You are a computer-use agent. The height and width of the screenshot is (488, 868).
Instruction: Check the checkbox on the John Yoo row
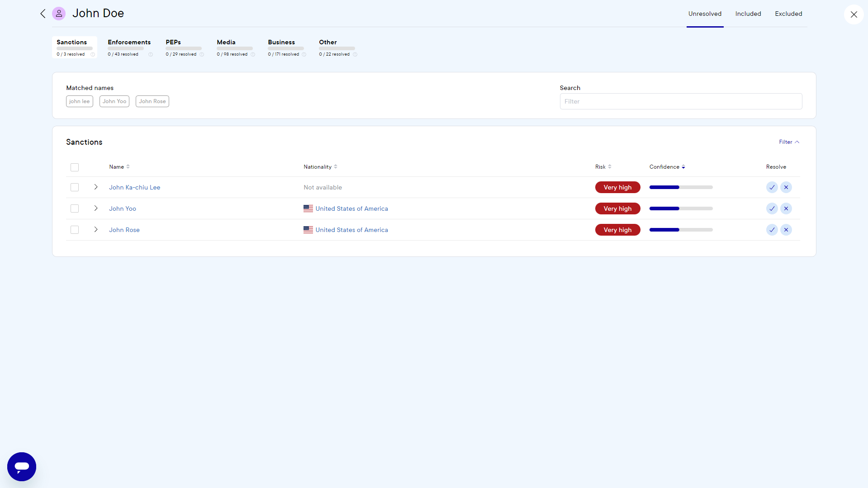tap(74, 208)
